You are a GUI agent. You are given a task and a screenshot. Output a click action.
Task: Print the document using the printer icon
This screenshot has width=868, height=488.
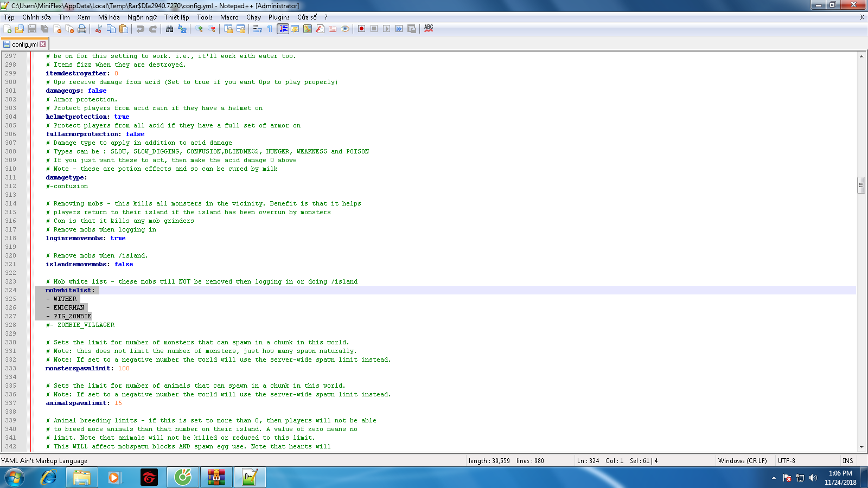pos(82,29)
